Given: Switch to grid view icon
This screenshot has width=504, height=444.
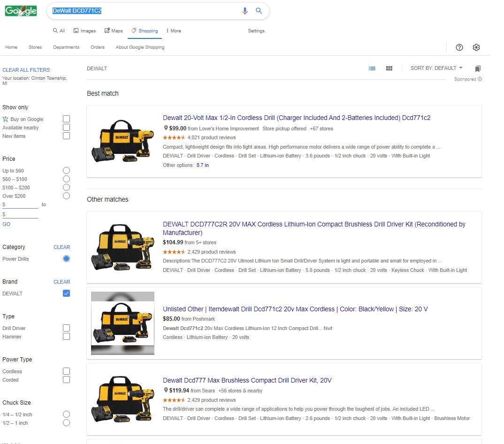Looking at the screenshot, I should click(x=389, y=68).
